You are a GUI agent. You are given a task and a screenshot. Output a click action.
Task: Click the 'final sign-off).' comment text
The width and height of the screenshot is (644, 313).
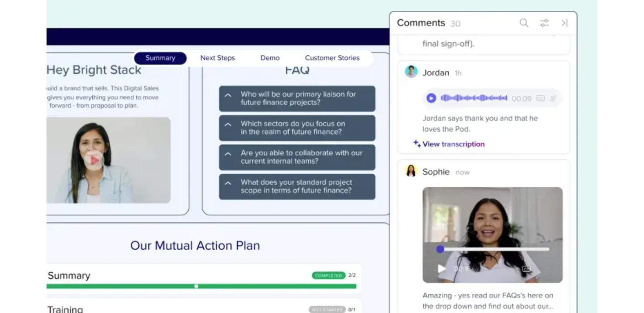click(x=448, y=44)
